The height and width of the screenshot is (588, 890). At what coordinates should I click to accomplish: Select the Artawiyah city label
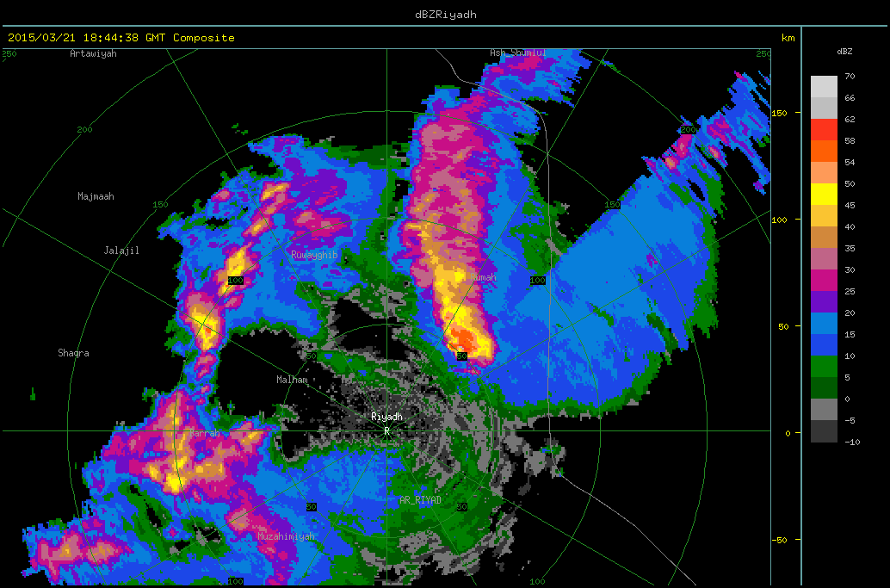(93, 53)
